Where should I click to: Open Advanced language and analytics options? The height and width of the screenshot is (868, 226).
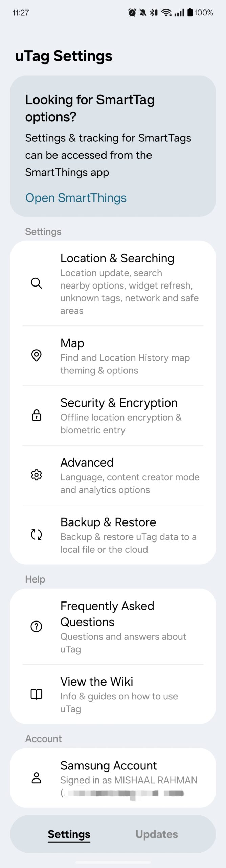coord(129,475)
